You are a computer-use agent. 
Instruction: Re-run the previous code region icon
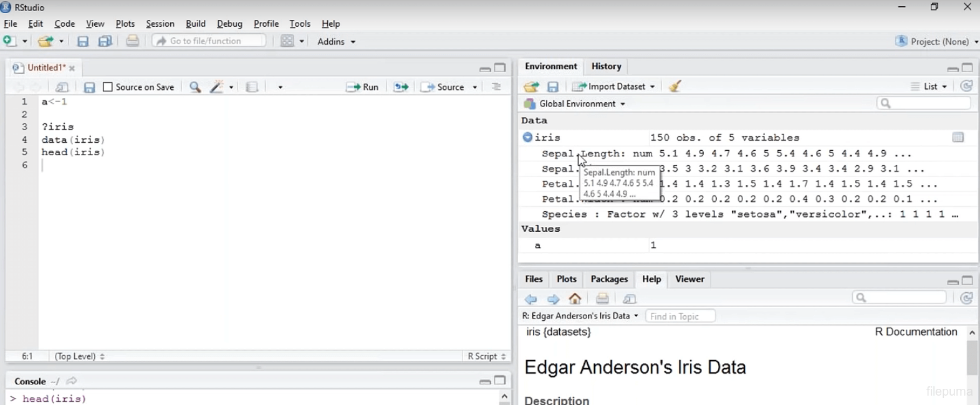401,87
